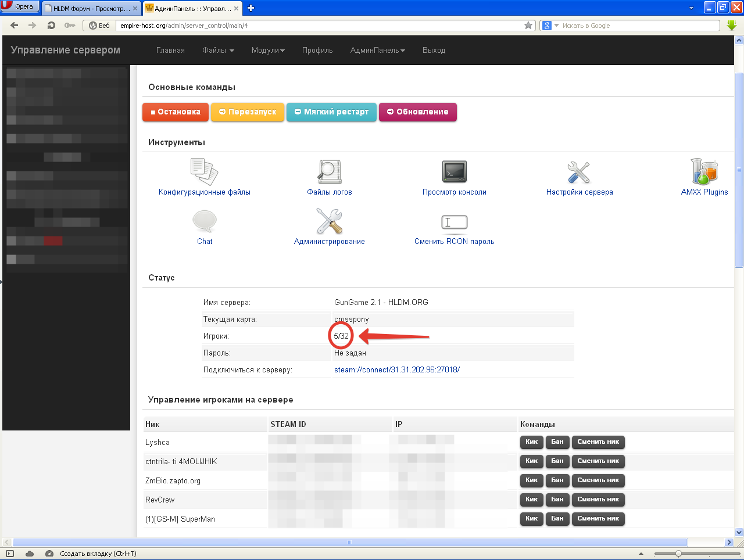
Task: Open the Конфигурационные файлы documents icon
Action: [204, 171]
